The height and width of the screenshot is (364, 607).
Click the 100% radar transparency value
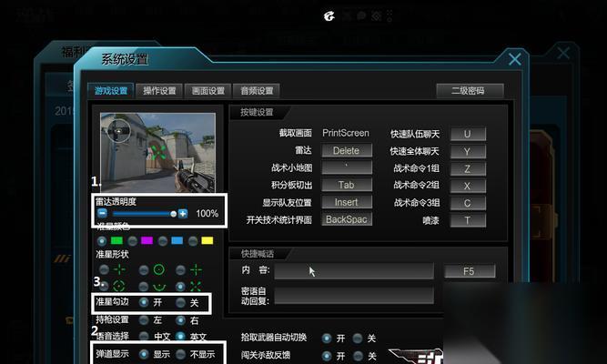click(207, 213)
